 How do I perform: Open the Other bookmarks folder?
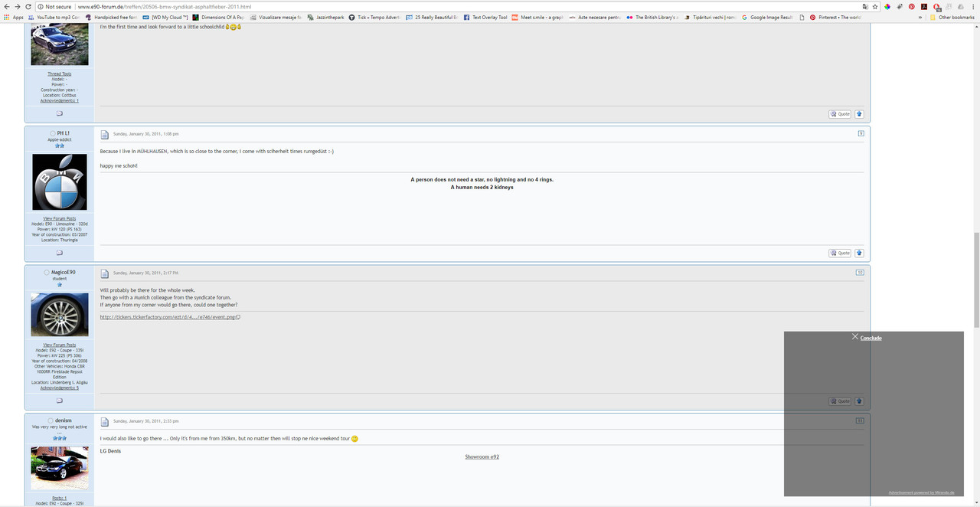[952, 17]
